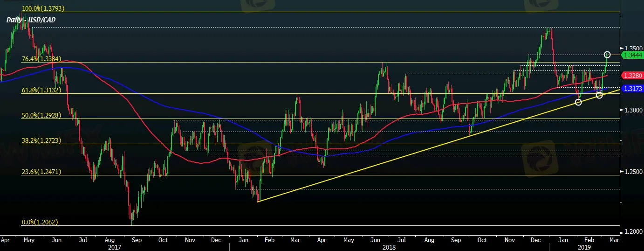
Task: Click the 1.2500 price axis label
Action: point(633,172)
